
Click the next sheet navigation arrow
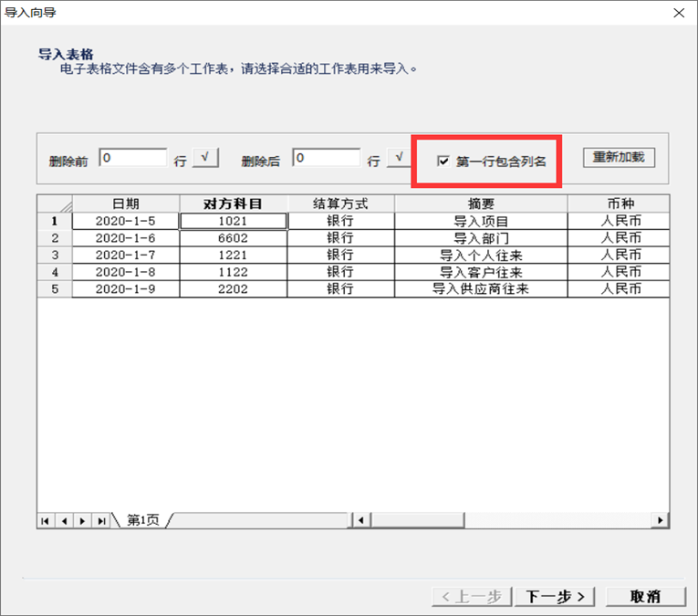(x=83, y=520)
